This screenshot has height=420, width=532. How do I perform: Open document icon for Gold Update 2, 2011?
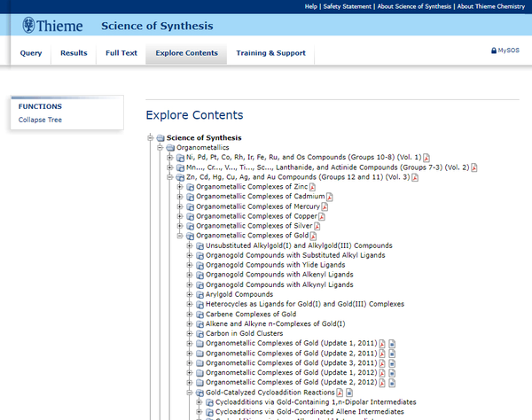[x=392, y=354]
